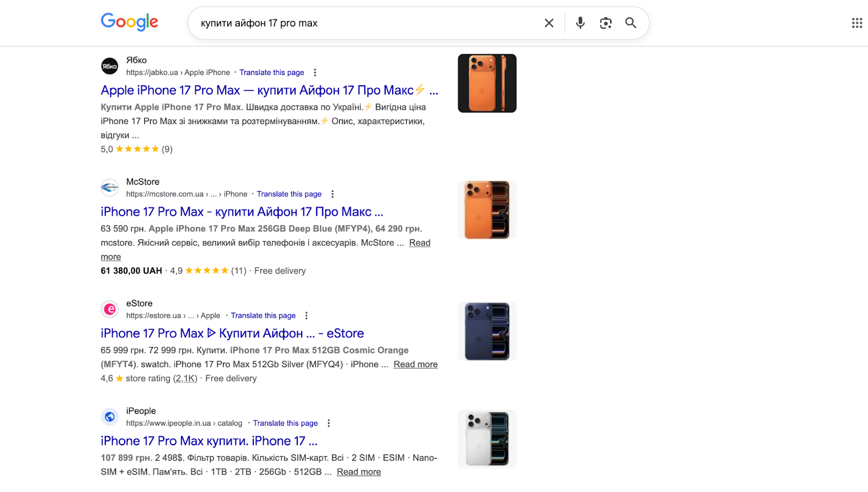This screenshot has width=868, height=492.
Task: Click the McStore site favicon
Action: pos(110,188)
